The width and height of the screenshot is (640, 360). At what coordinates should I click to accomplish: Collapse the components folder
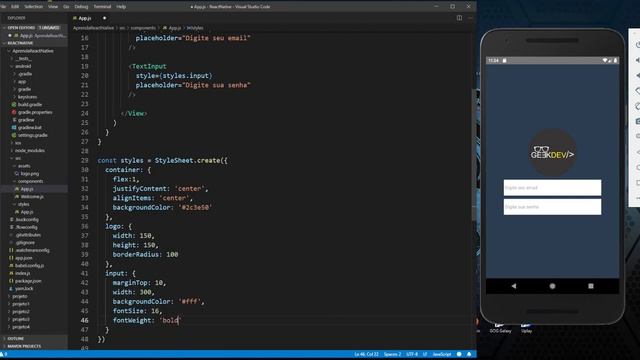[30, 181]
